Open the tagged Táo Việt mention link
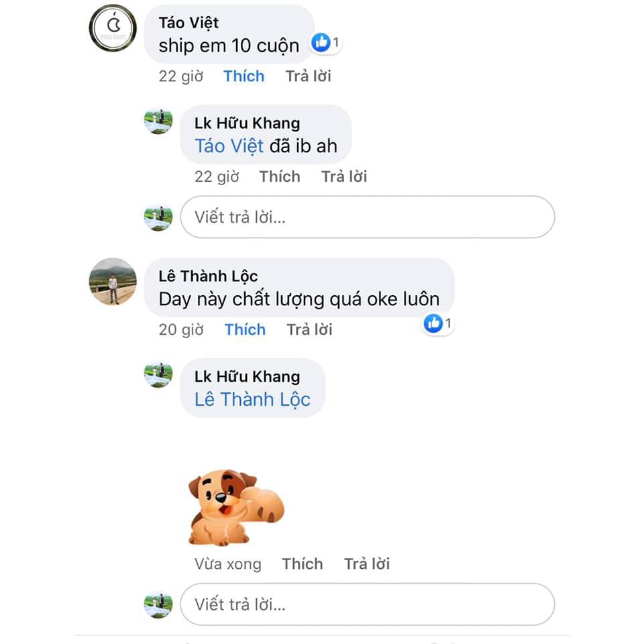 (229, 146)
